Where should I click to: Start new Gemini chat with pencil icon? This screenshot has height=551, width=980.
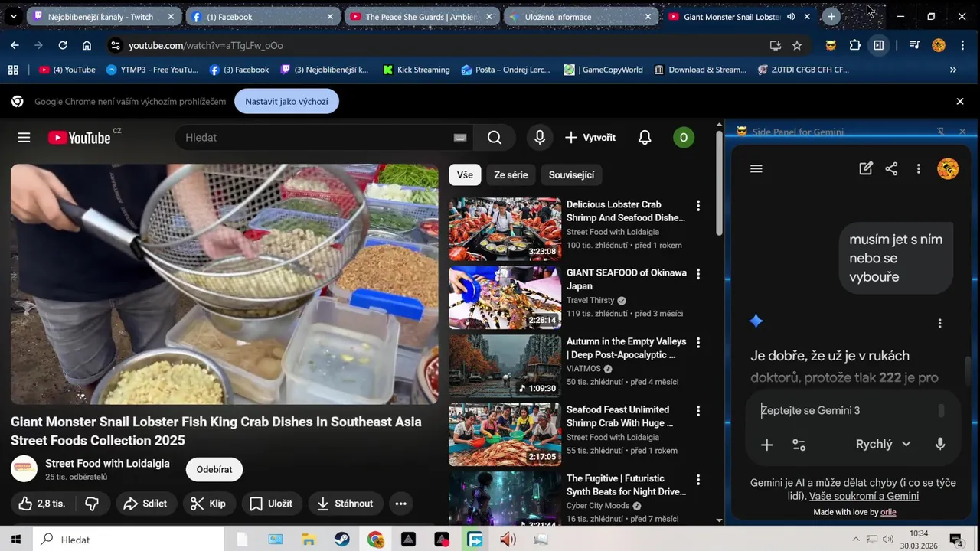tap(866, 169)
